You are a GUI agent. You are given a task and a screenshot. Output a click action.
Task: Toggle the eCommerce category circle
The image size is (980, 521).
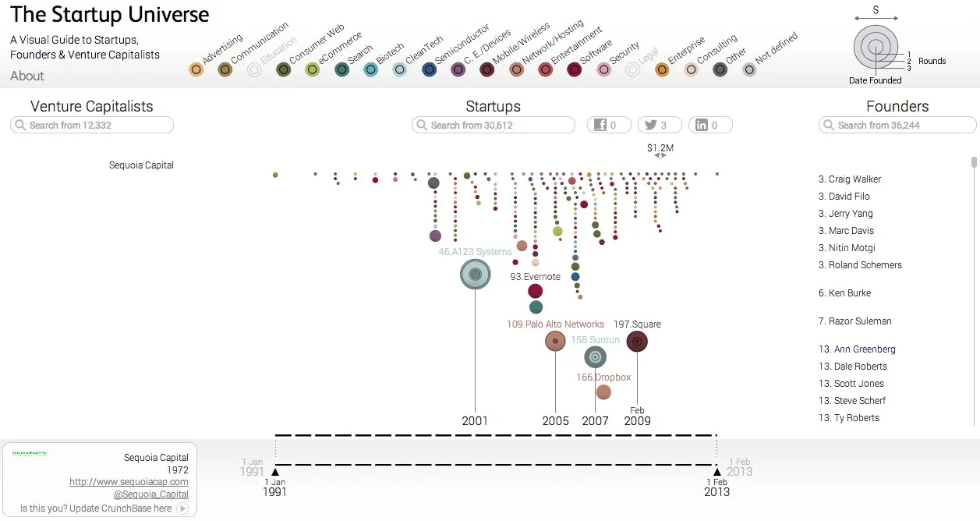313,70
